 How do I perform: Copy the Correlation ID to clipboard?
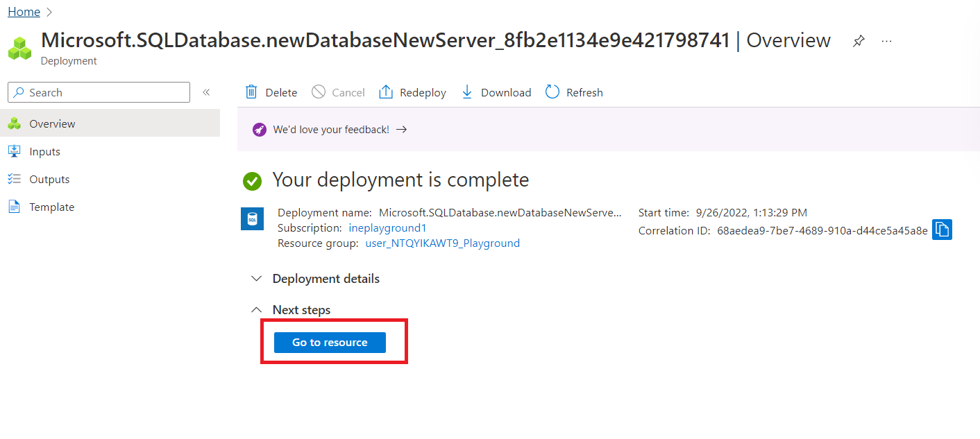[941, 230]
